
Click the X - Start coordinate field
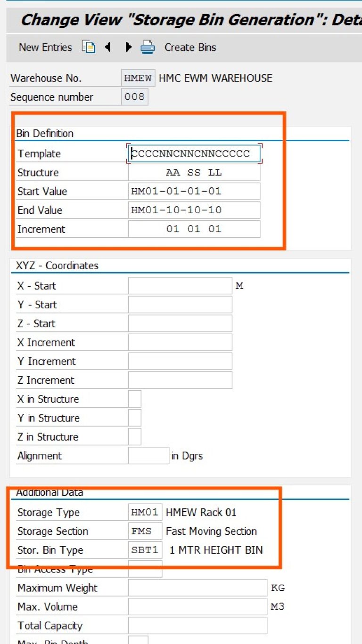(180, 286)
